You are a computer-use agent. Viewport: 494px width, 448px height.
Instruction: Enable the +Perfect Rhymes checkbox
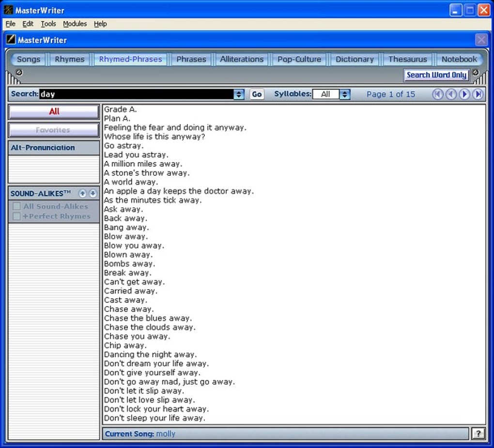coord(16,216)
